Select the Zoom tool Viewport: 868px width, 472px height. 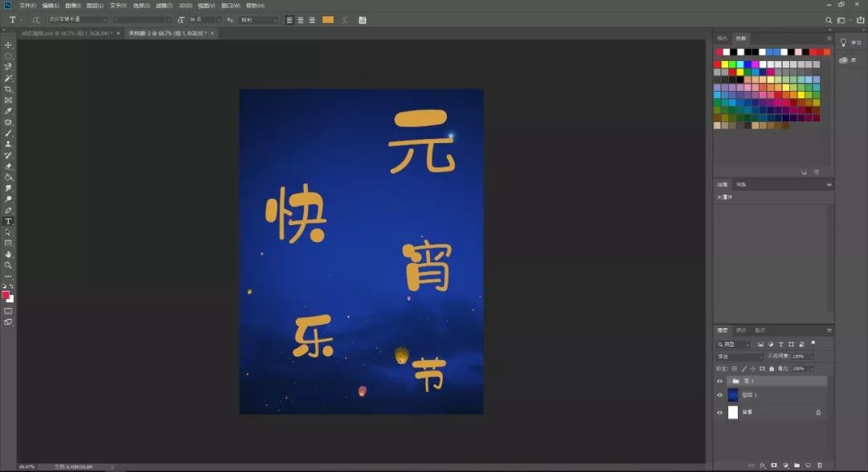click(9, 265)
